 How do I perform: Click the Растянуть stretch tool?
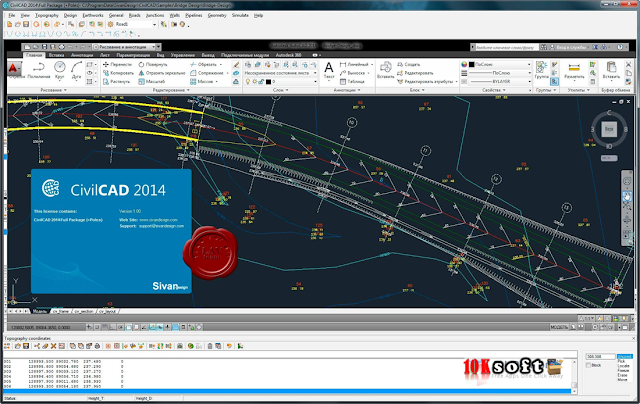click(x=116, y=82)
